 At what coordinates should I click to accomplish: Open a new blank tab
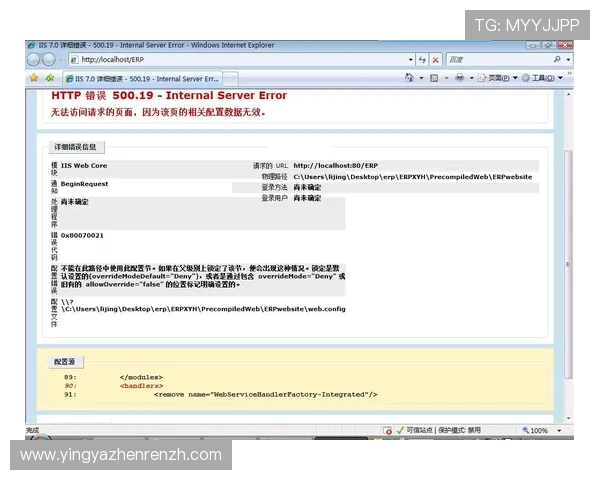pos(230,79)
